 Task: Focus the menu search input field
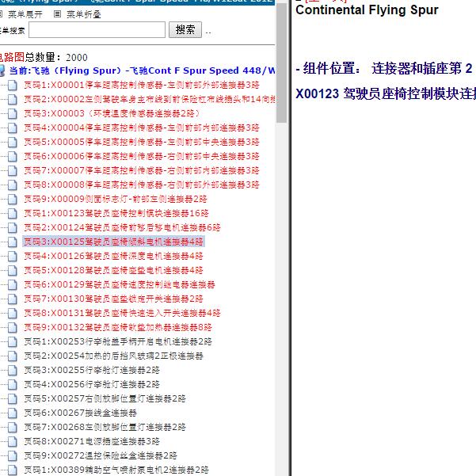pos(97,30)
